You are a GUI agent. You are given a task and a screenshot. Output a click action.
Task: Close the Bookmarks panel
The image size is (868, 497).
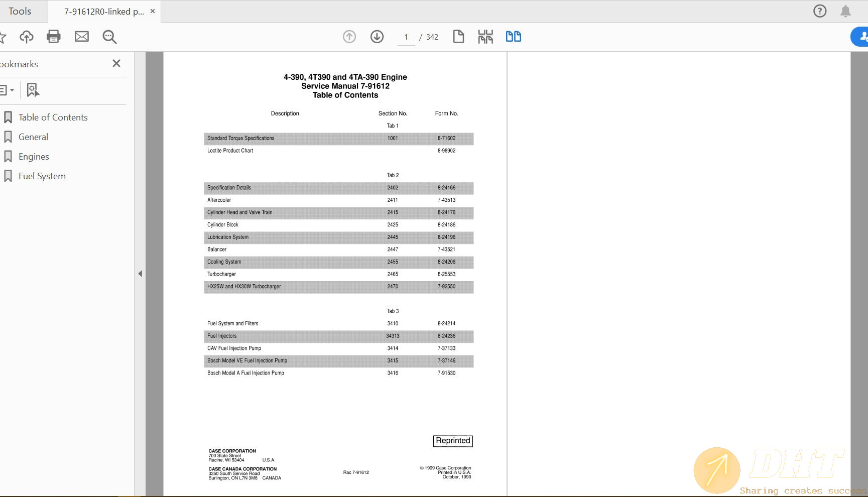coord(116,63)
